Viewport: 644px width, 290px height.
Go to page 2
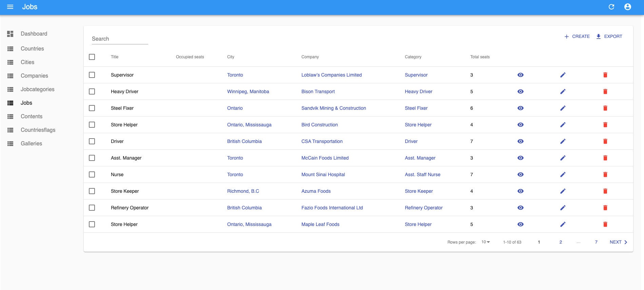(561, 242)
